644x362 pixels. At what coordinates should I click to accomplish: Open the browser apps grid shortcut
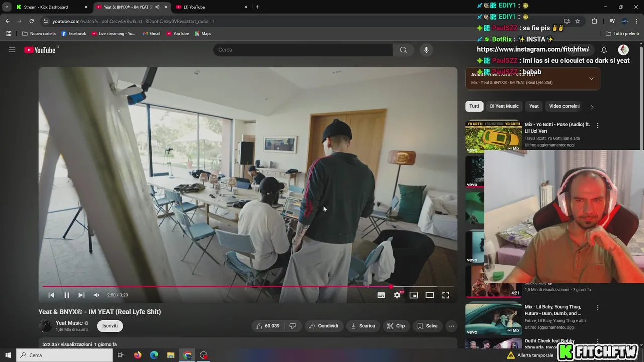tap(9, 34)
